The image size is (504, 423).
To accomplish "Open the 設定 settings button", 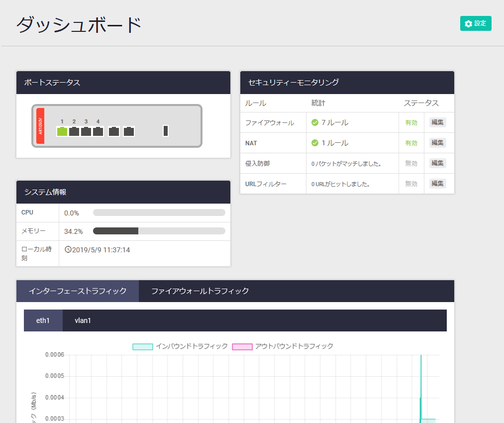I will pos(476,23).
